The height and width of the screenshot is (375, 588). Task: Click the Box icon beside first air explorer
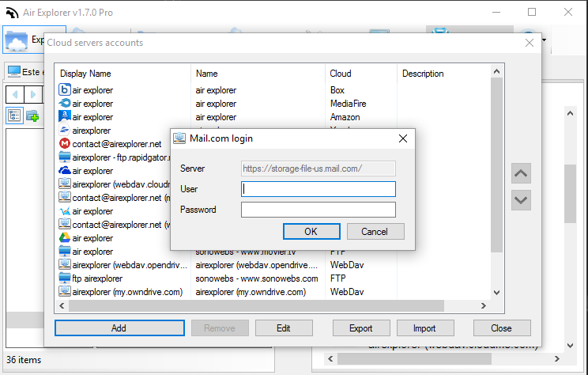pyautogui.click(x=65, y=89)
